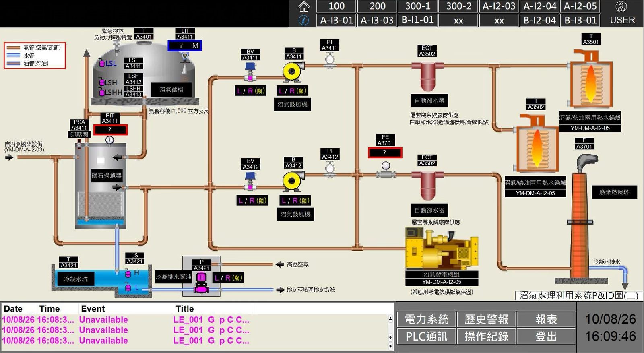
Task: Open the 電力系統 button
Action: (426, 319)
